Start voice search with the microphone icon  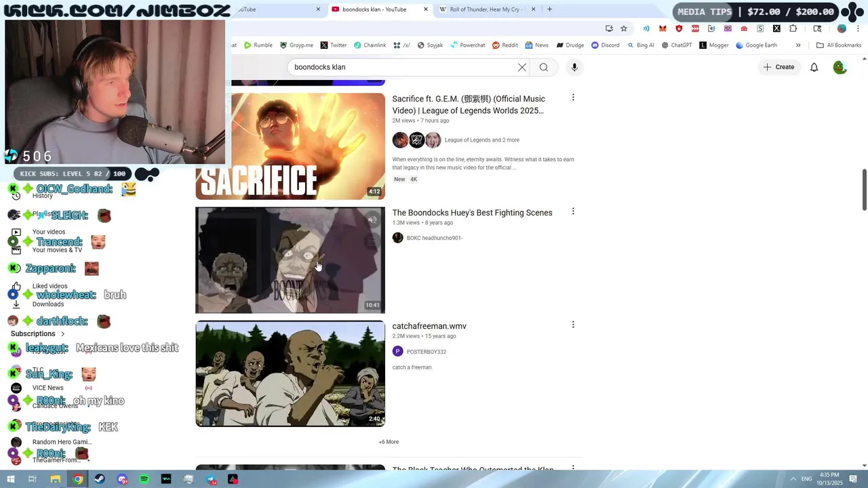pos(574,67)
